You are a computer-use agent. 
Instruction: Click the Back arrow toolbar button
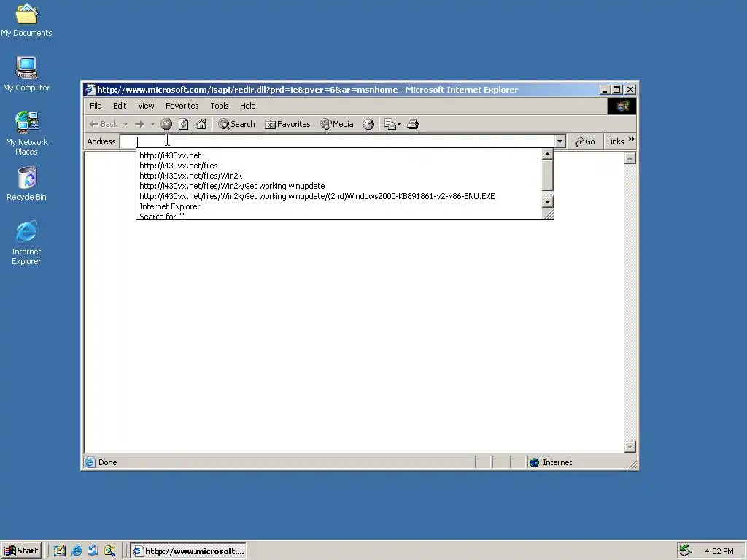pyautogui.click(x=104, y=124)
